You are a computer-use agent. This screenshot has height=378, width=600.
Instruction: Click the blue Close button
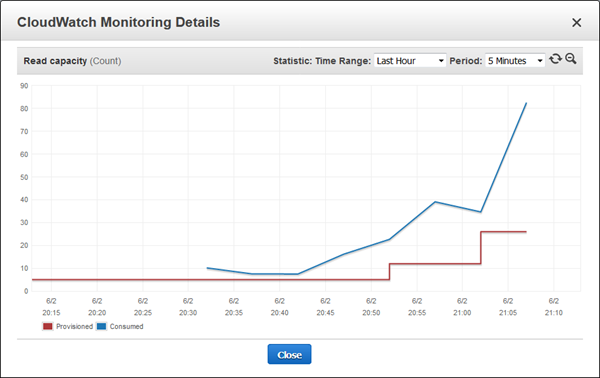pyautogui.click(x=289, y=354)
